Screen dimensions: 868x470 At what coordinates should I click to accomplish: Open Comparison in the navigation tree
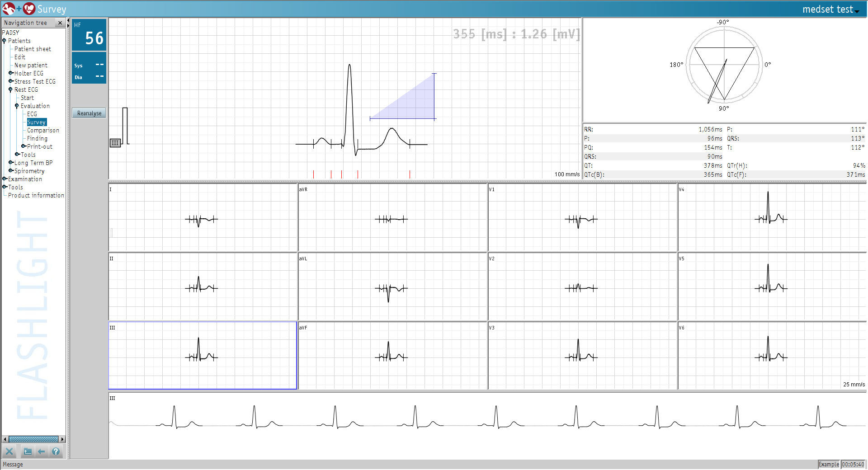[x=43, y=130]
